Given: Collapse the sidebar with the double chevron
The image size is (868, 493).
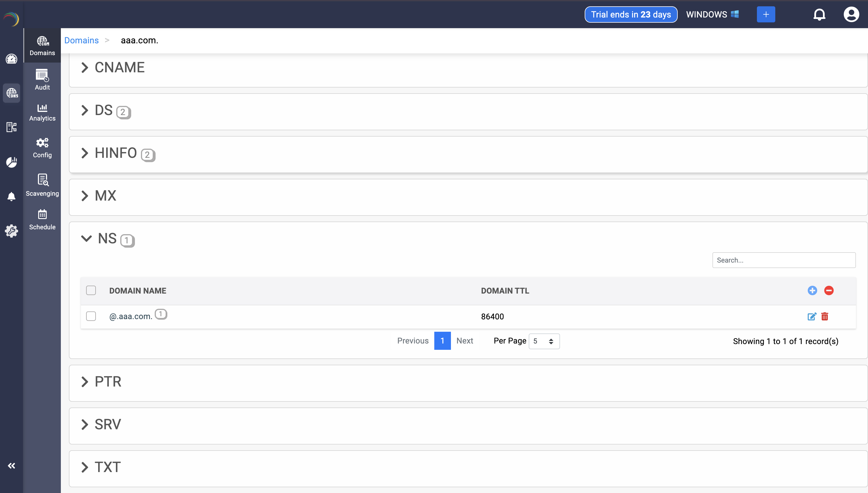Looking at the screenshot, I should point(11,466).
